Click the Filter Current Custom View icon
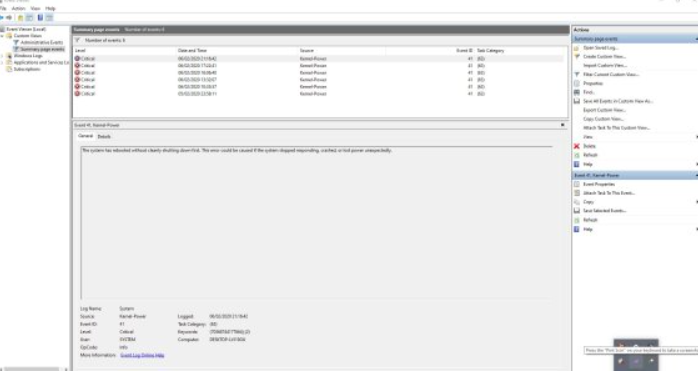This screenshot has height=375, width=698. click(577, 74)
